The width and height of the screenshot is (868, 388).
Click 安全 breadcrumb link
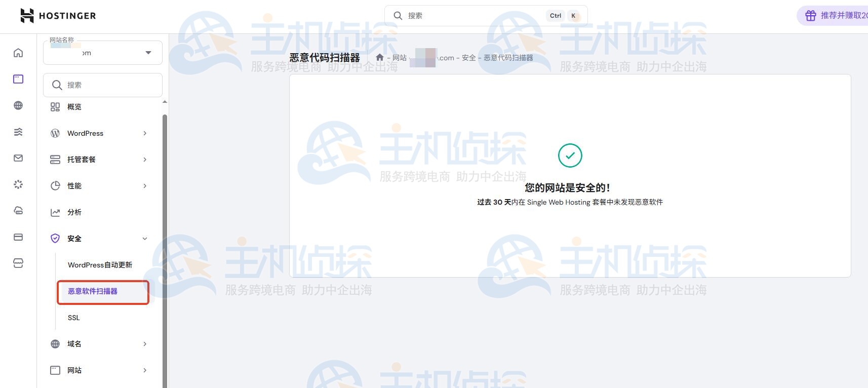point(469,58)
